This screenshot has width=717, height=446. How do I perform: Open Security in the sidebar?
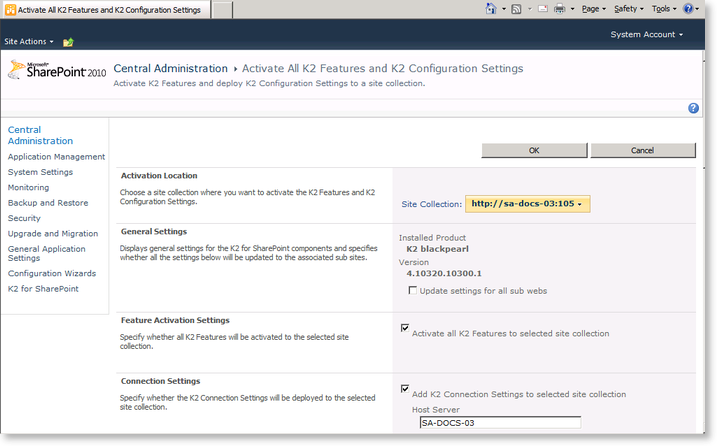(x=24, y=218)
